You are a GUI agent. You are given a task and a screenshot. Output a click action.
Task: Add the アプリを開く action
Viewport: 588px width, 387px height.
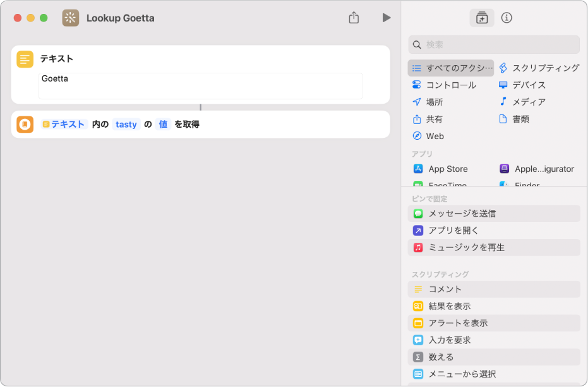[x=494, y=230]
